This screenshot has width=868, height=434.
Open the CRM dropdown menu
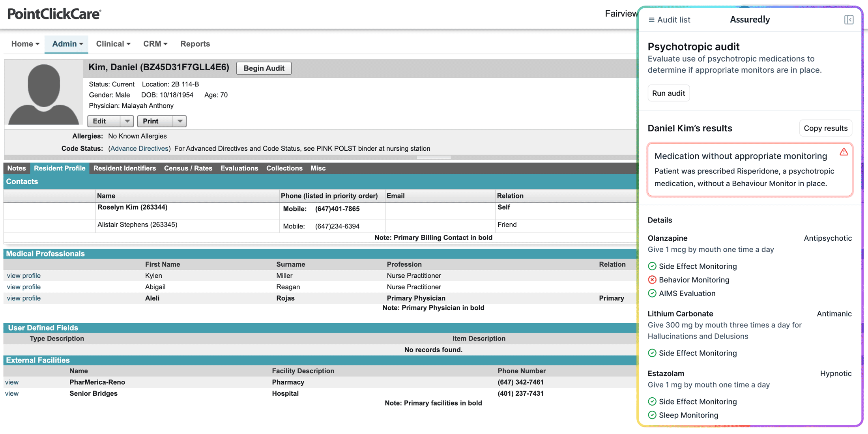coord(155,44)
